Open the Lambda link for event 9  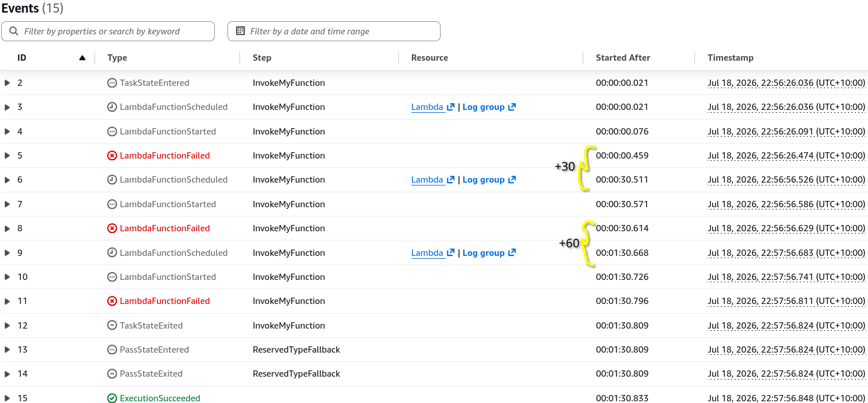pyautogui.click(x=427, y=253)
